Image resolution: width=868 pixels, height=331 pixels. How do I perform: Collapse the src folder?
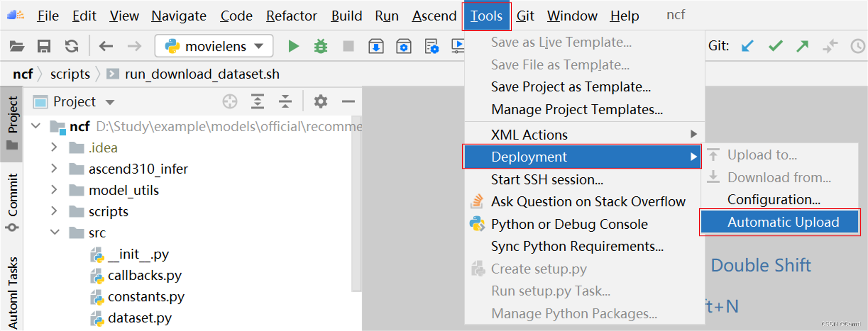pos(55,233)
